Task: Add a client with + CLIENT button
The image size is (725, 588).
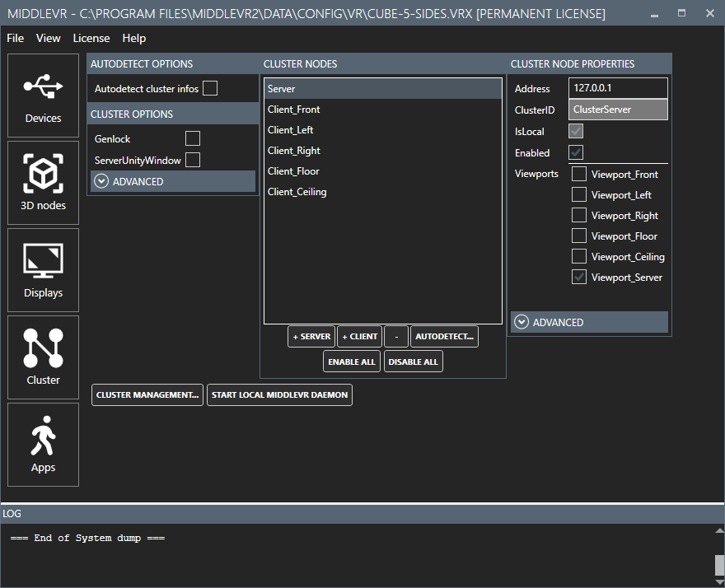Action: [360, 337]
